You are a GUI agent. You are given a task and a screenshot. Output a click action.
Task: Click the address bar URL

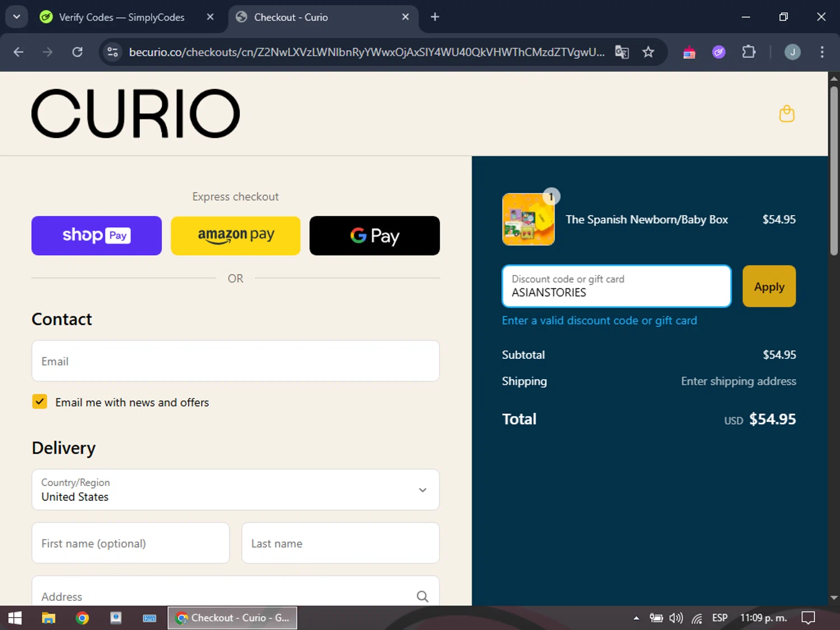coord(367,52)
